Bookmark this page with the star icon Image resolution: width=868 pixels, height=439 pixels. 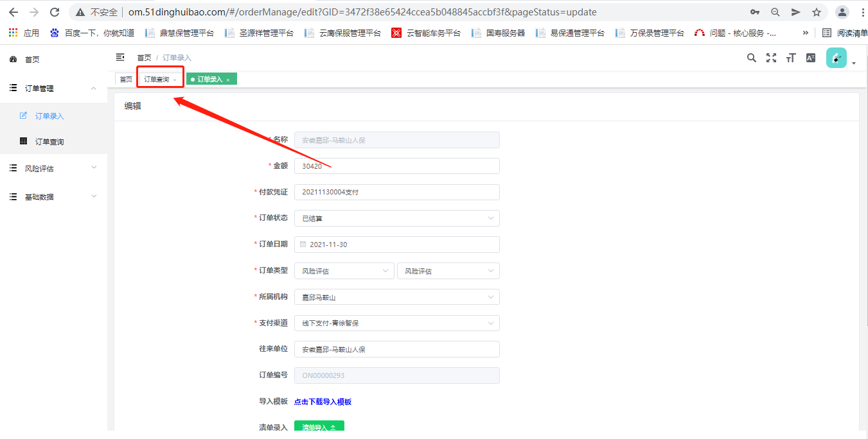click(x=817, y=12)
